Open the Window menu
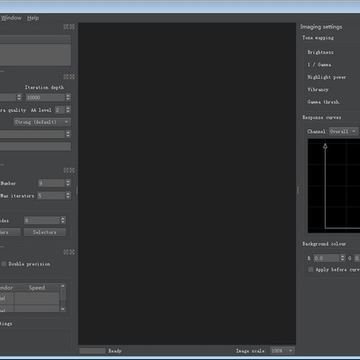 click(x=11, y=18)
